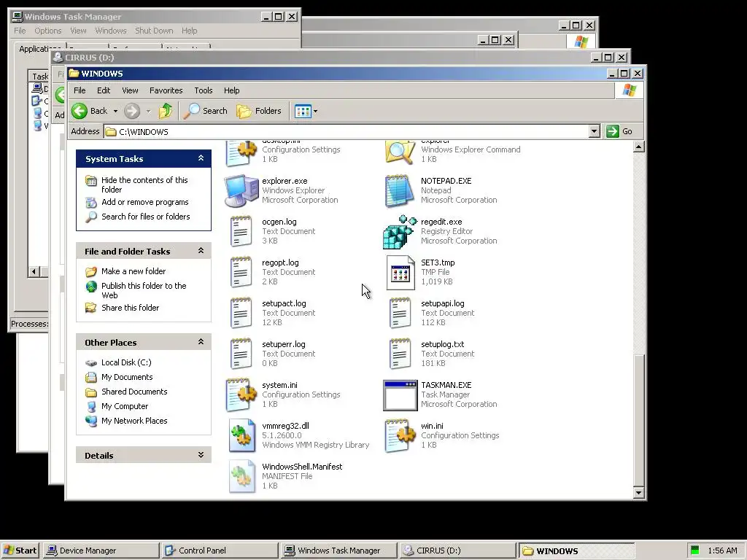
Task: Click Publish this folder to the Web
Action: [136, 290]
